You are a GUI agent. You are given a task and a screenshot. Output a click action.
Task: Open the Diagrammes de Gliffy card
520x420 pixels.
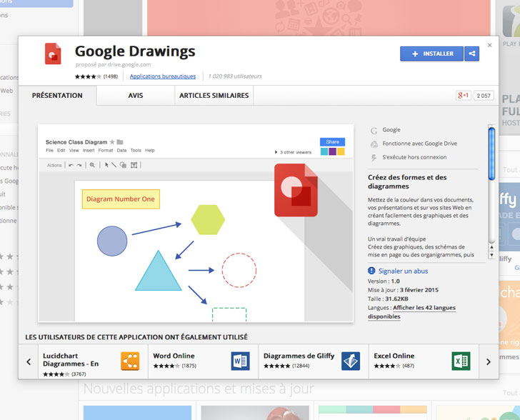coord(314,361)
